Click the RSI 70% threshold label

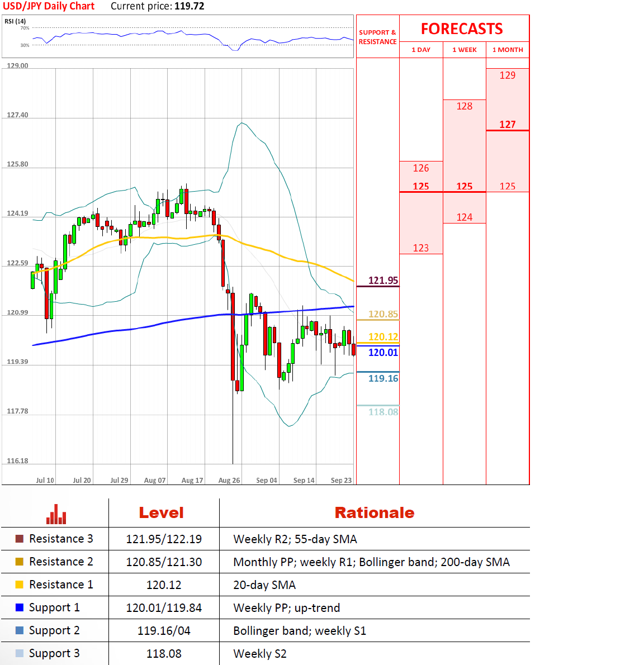point(25,28)
